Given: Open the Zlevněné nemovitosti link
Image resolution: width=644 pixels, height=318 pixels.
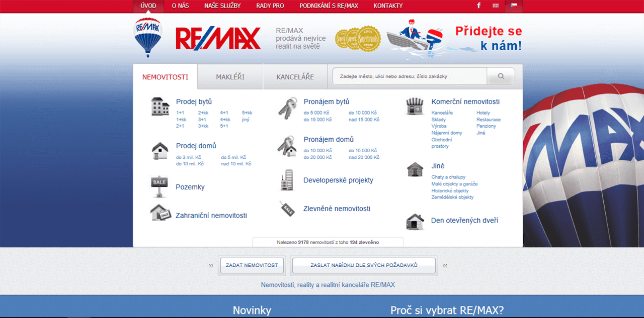Looking at the screenshot, I should [x=337, y=208].
